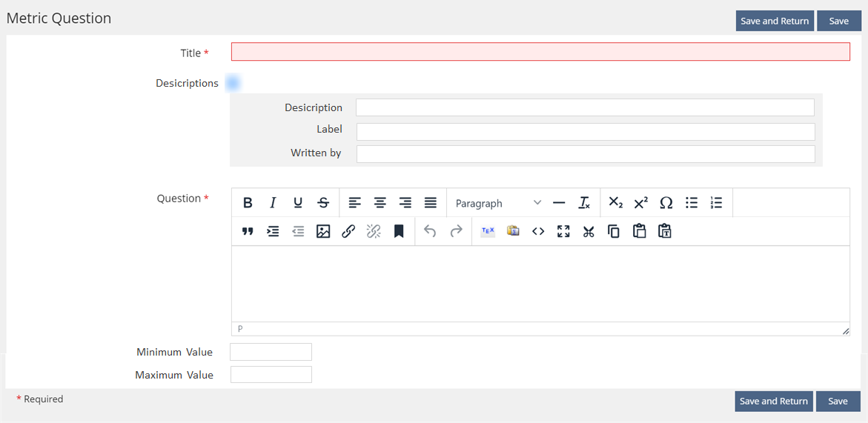The width and height of the screenshot is (868, 423).
Task: Open the Paragraph format dropdown
Action: tap(497, 203)
